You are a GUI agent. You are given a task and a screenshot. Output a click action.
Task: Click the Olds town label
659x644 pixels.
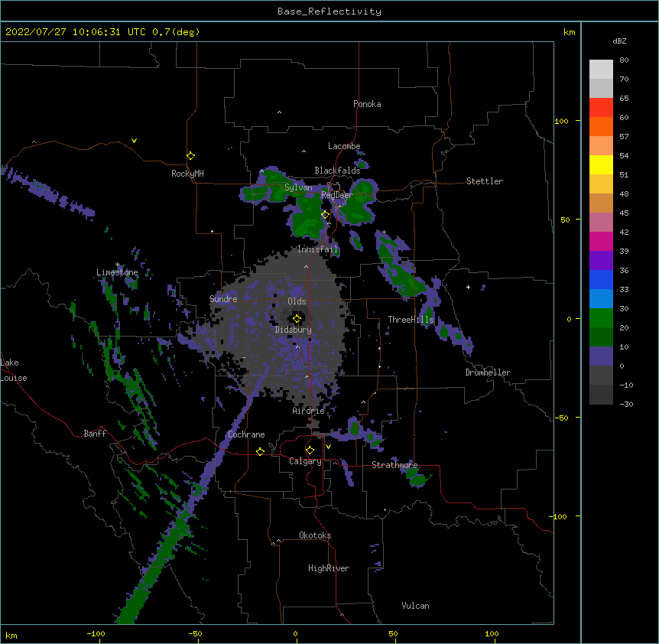(297, 301)
